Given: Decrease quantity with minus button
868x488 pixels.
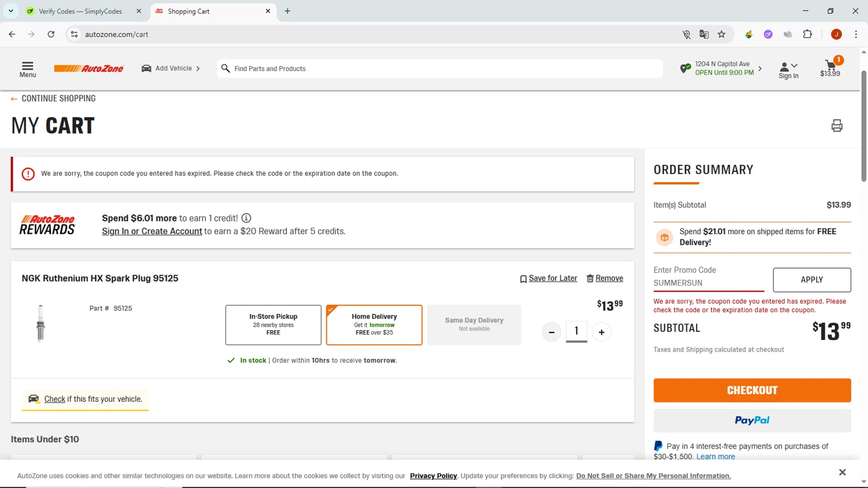Looking at the screenshot, I should [551, 332].
